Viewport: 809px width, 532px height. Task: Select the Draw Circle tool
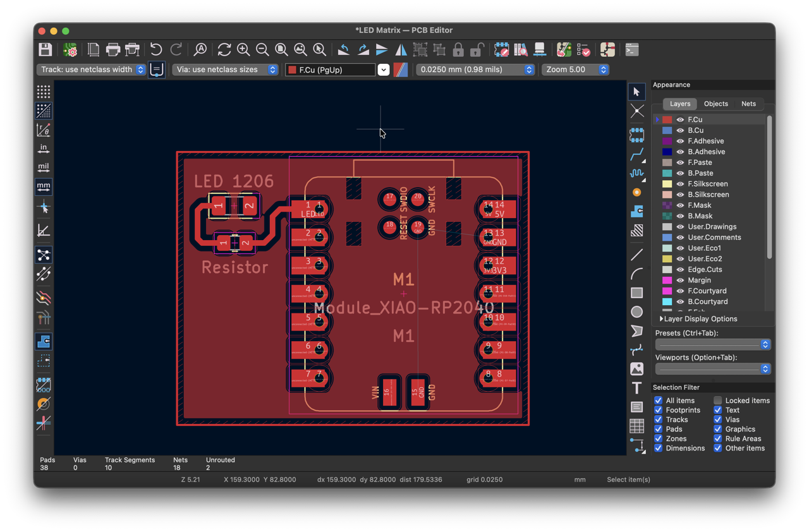[x=636, y=311]
